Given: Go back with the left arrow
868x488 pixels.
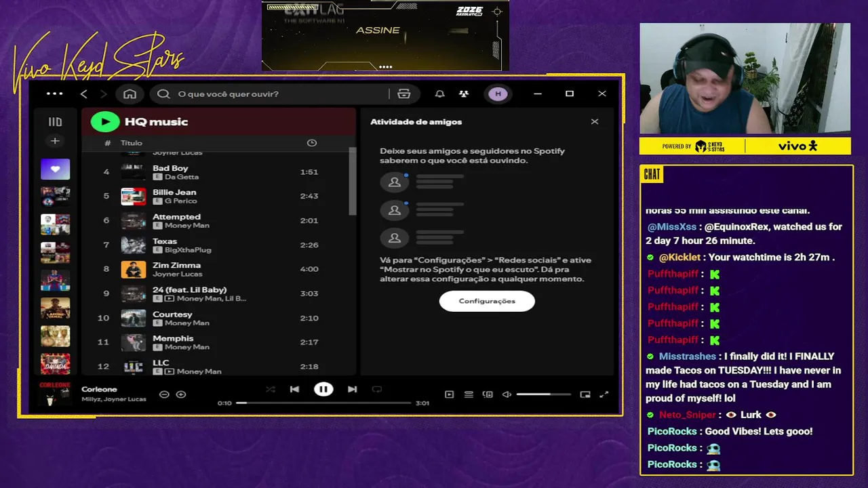Looking at the screenshot, I should point(84,94).
